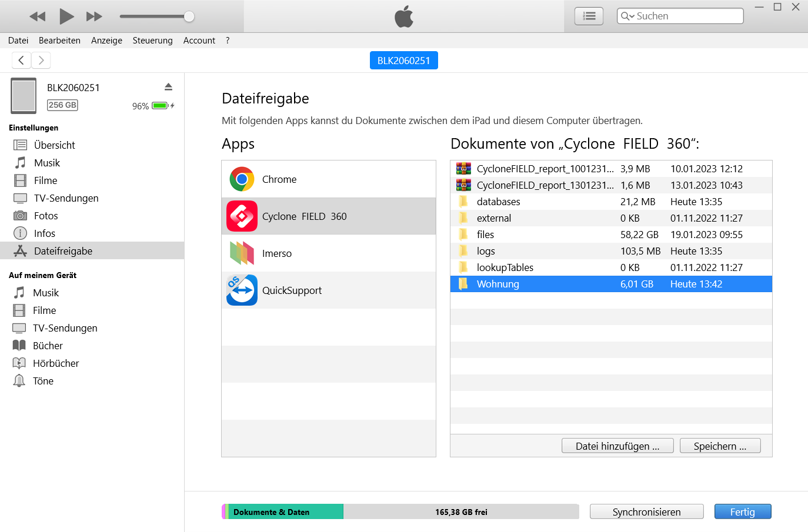Open the Bearbeiten menu
The image size is (808, 532).
coord(59,41)
